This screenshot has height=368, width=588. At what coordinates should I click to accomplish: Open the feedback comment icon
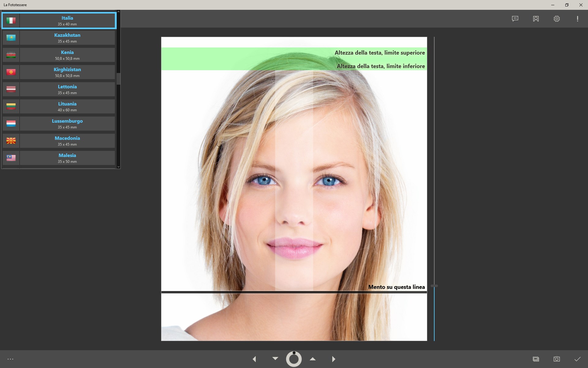coord(515,19)
